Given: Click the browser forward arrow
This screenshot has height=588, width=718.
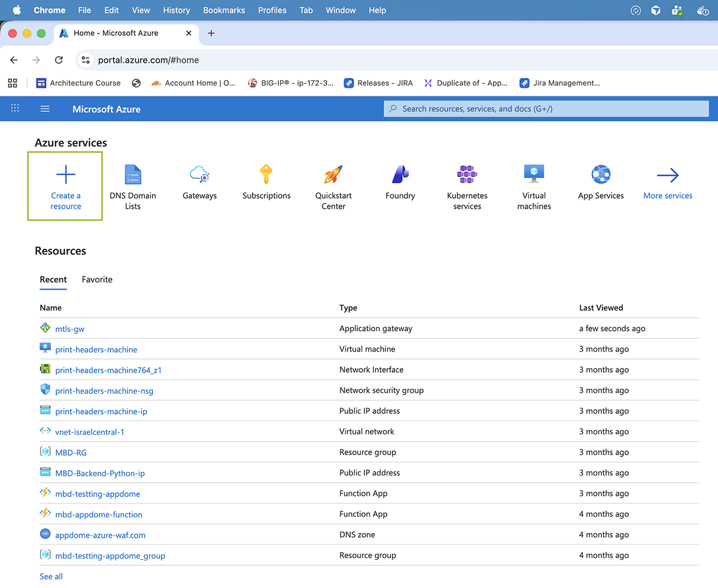Looking at the screenshot, I should (x=36, y=60).
